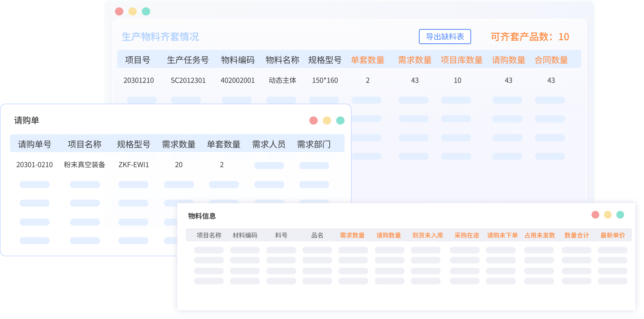
Task: Click yellow dot of main production window
Action: (132, 12)
